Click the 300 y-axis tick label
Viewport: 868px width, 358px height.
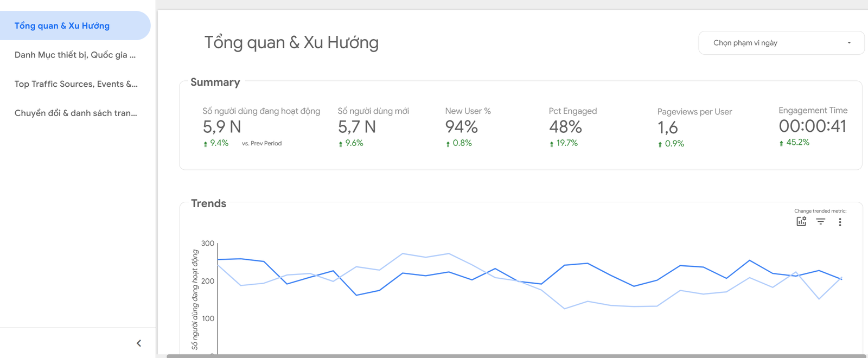[x=208, y=244]
